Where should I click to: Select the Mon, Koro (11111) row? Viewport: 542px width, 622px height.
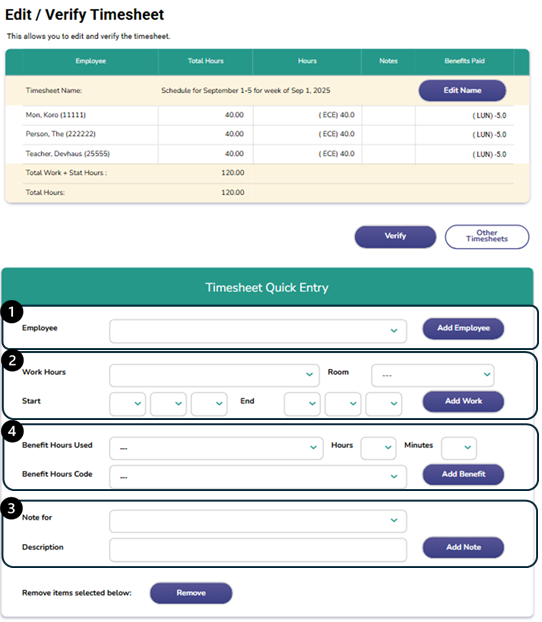click(268, 115)
